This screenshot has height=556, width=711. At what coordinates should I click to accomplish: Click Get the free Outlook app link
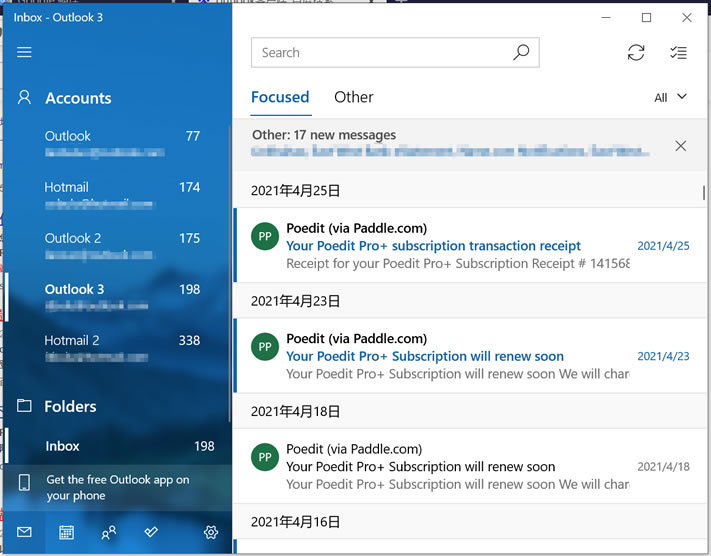click(117, 488)
